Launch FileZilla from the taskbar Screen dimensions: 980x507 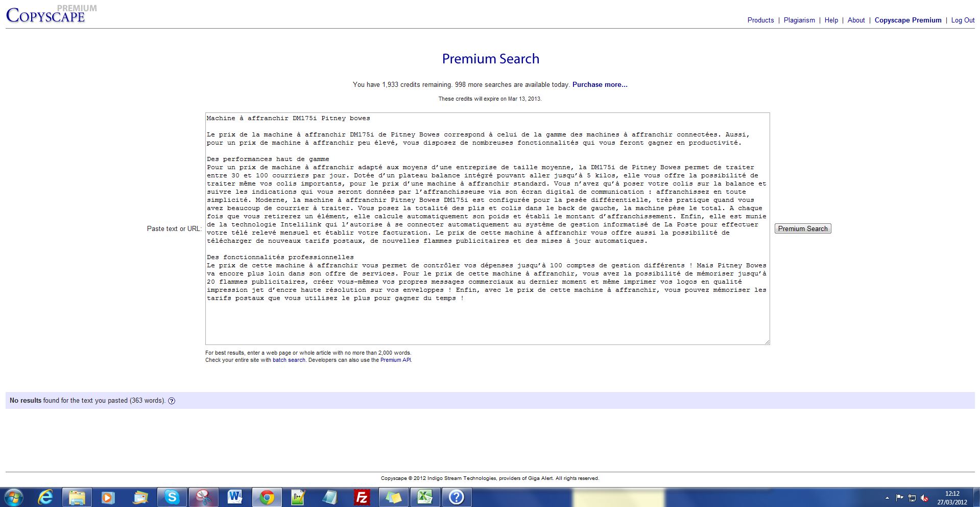pyautogui.click(x=362, y=497)
